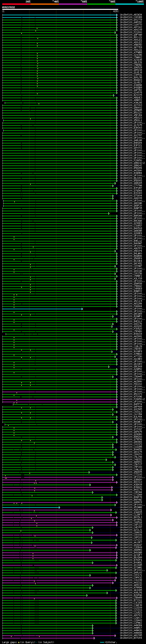Screen dimensions: 146x644
Task: Select hit label UniRef100_Q10EJ8
Action: tap(131, 72)
